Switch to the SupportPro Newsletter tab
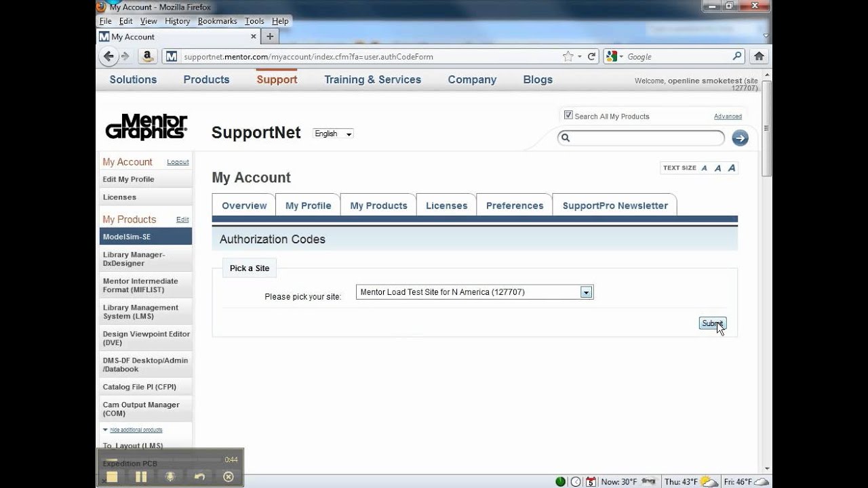 point(615,205)
